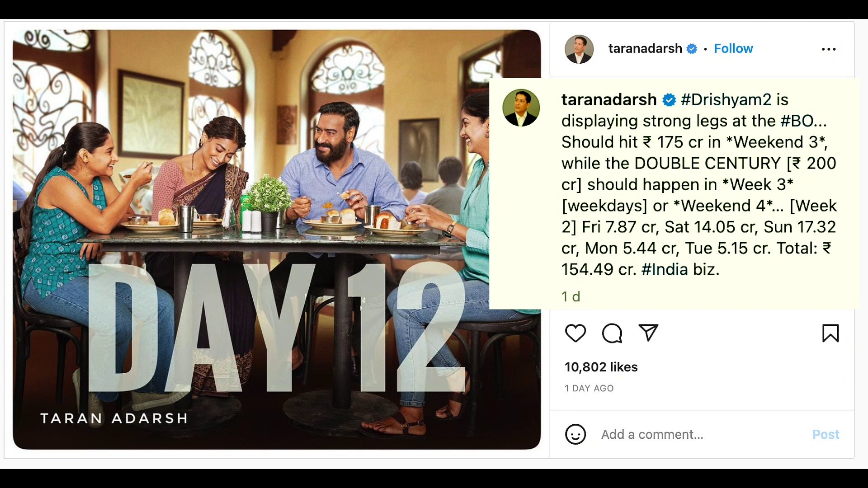The height and width of the screenshot is (488, 868).
Task: Click the verified badge in the caption
Action: pos(669,100)
